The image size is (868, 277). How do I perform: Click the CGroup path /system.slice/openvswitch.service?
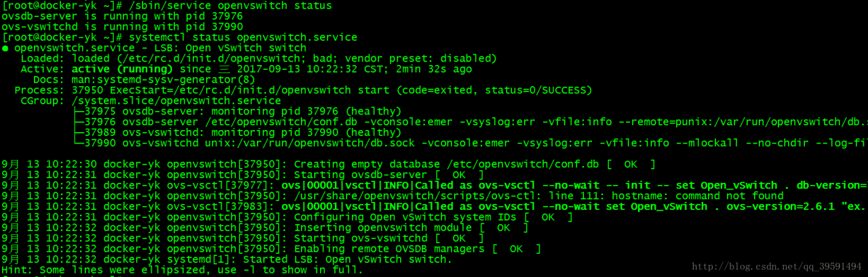click(x=176, y=100)
